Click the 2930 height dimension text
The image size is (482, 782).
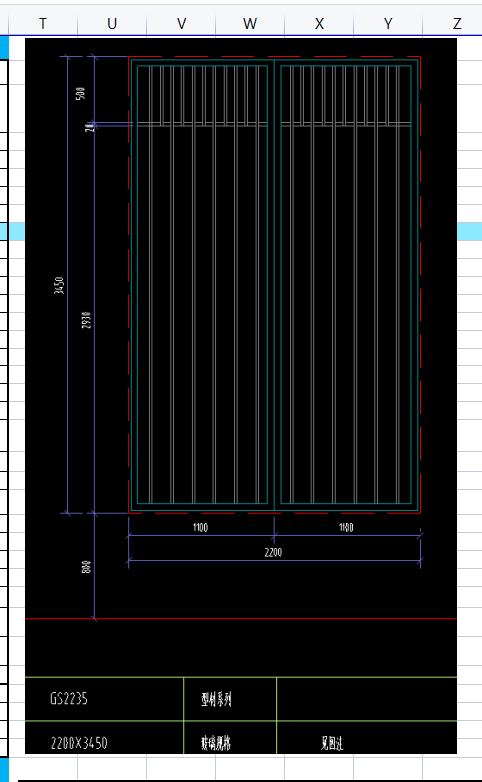[x=86, y=320]
